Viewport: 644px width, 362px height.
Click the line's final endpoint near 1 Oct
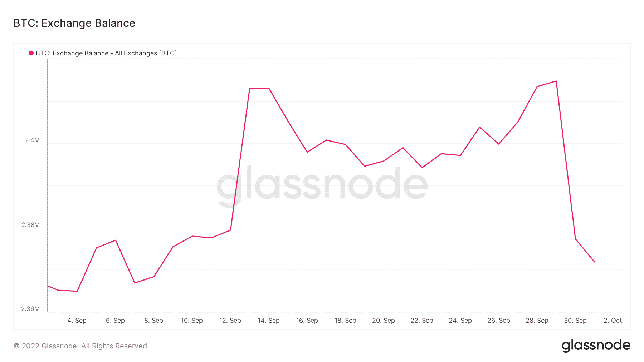pos(595,262)
